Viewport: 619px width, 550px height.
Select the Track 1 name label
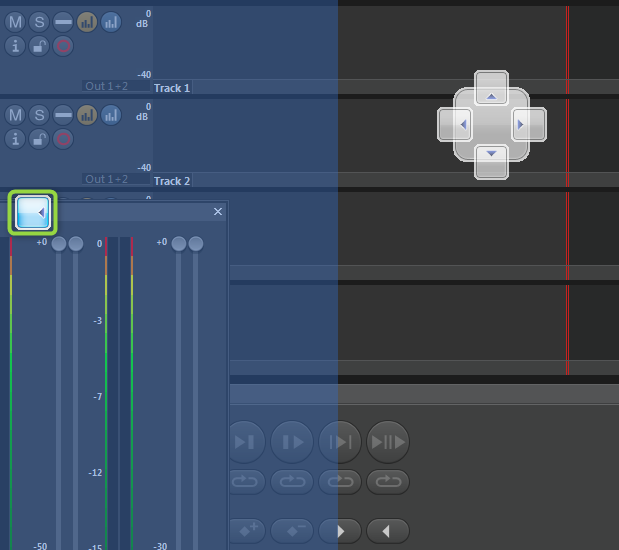(172, 88)
